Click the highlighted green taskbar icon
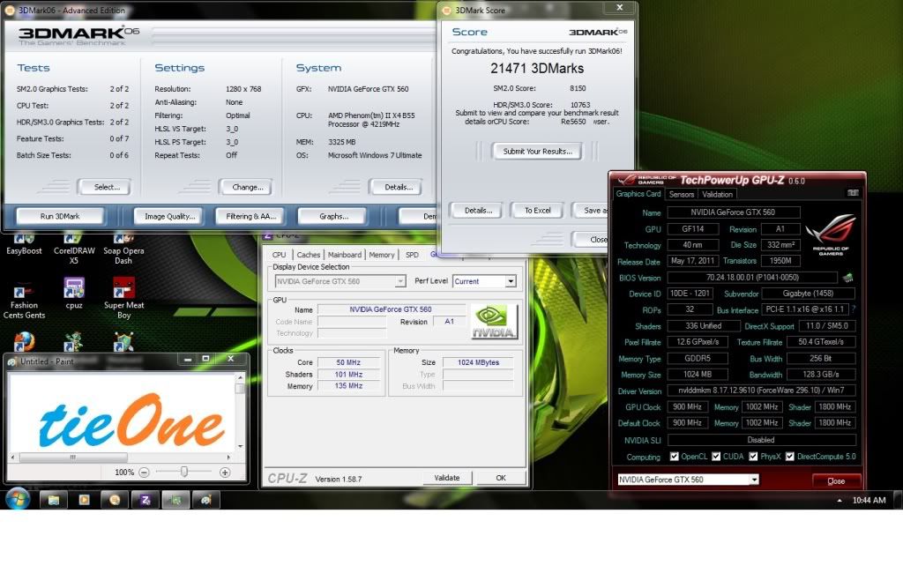The height and width of the screenshot is (588, 903). 175,500
